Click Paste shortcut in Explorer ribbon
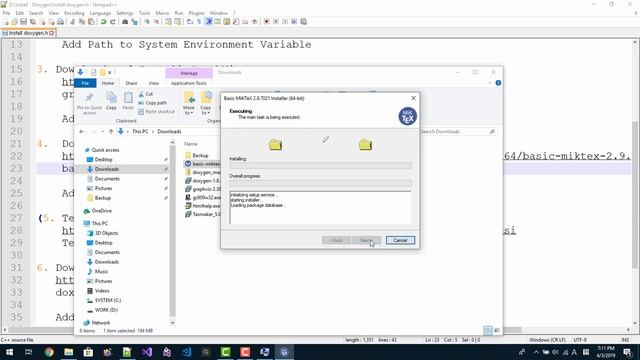Screen dimensions: 640x360 (x=156, y=111)
